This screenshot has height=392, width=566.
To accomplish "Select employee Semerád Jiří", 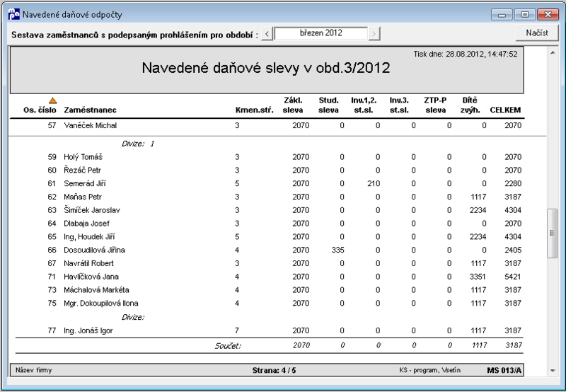I will click(85, 184).
